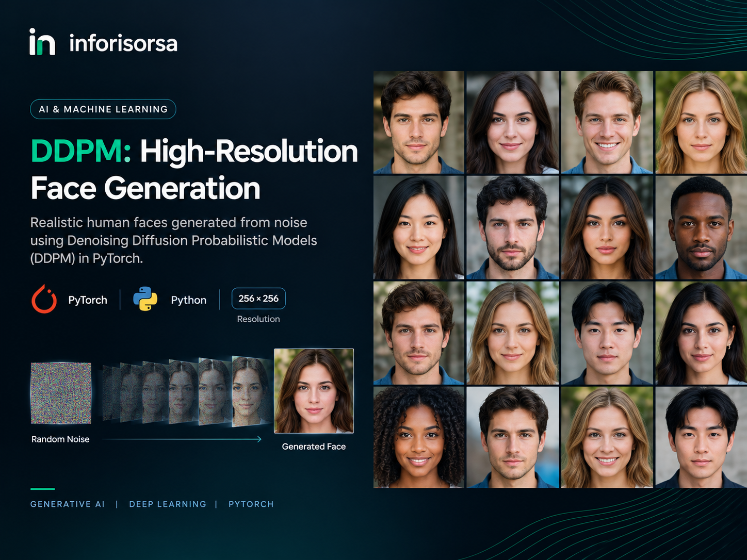Click the green 'DDPM:' heading word

pos(81,152)
